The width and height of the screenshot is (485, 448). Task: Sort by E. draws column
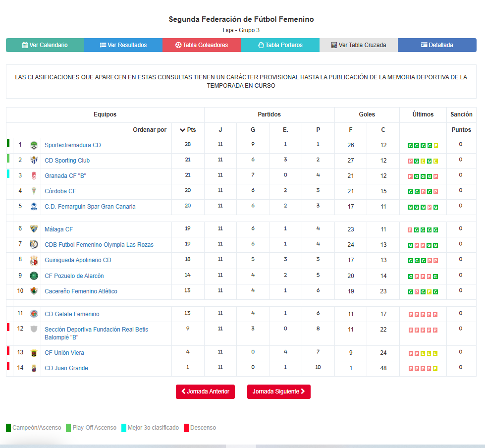(285, 130)
